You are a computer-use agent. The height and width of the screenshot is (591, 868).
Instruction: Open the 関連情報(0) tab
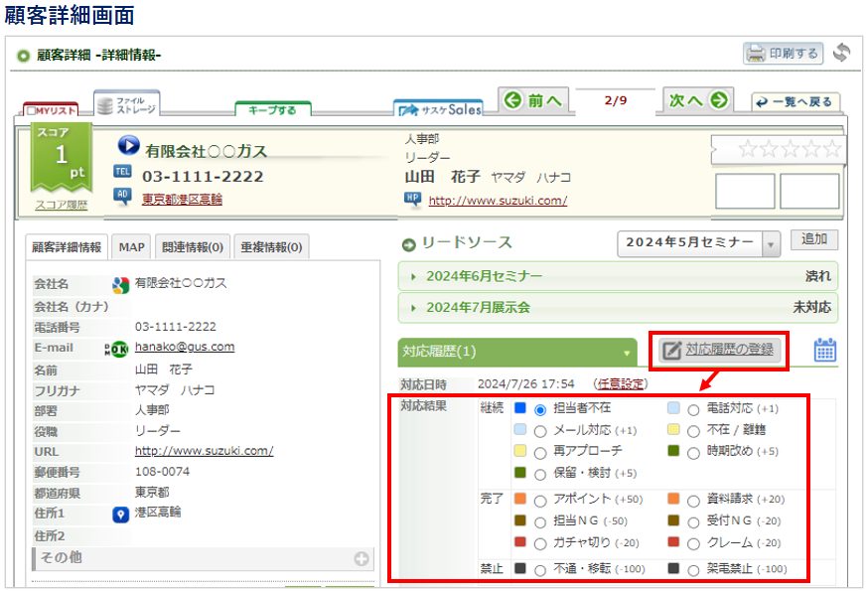click(194, 247)
